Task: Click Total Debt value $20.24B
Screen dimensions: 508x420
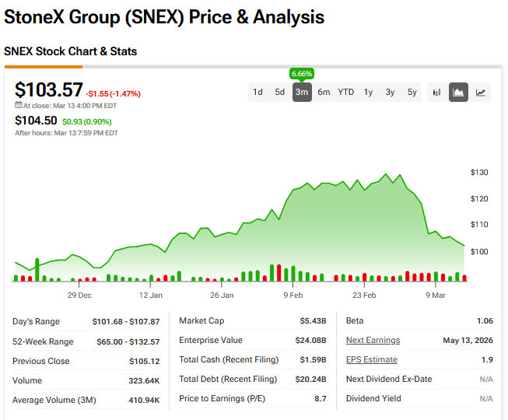Action: coord(310,380)
